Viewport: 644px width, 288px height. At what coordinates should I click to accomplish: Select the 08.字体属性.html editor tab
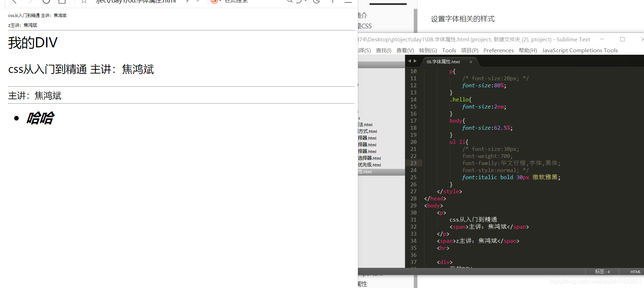pos(443,62)
